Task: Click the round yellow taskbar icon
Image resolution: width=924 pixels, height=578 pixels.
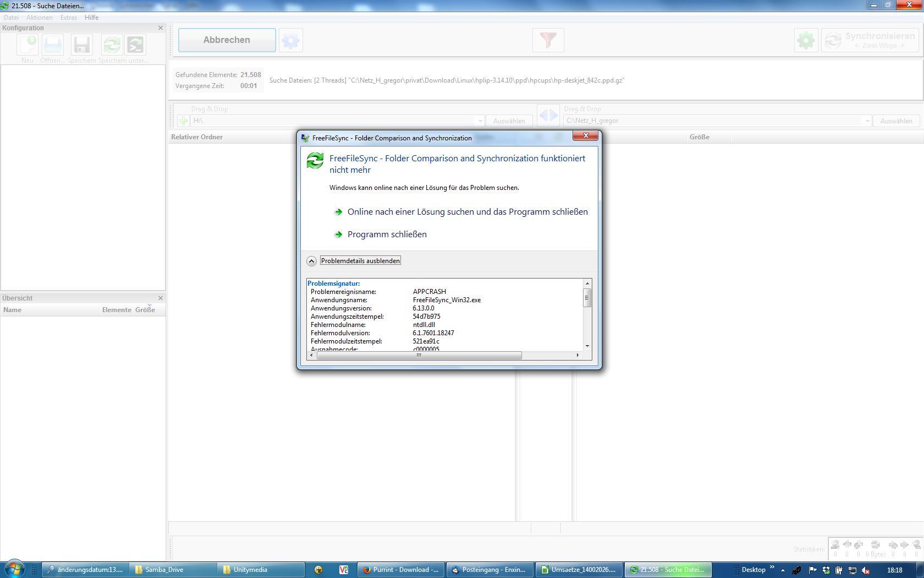Action: click(318, 570)
